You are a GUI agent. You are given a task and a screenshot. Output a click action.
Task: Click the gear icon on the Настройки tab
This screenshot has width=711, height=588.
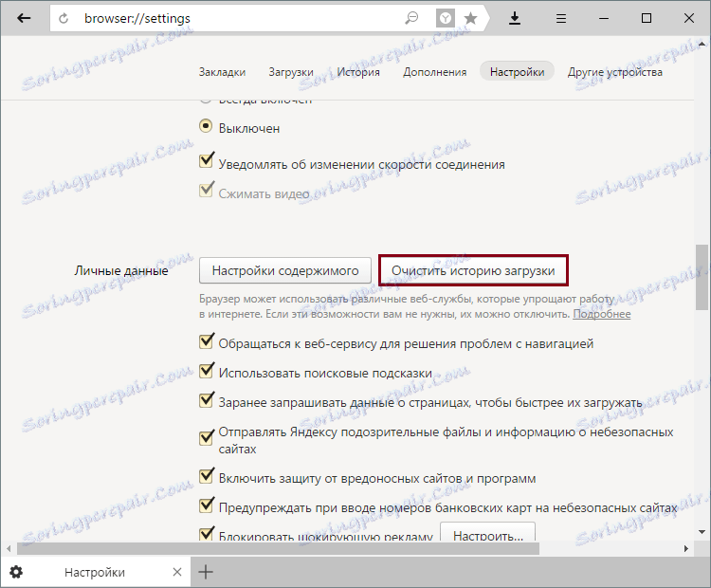[x=16, y=572]
